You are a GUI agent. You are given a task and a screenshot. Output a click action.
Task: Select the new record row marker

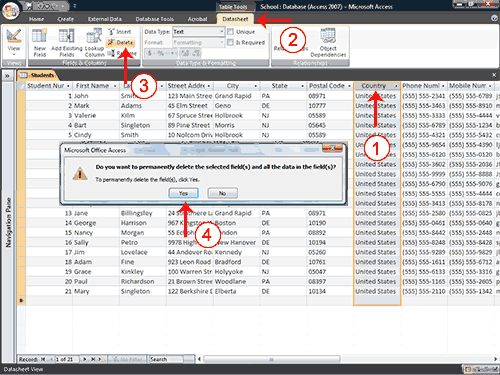(x=21, y=301)
